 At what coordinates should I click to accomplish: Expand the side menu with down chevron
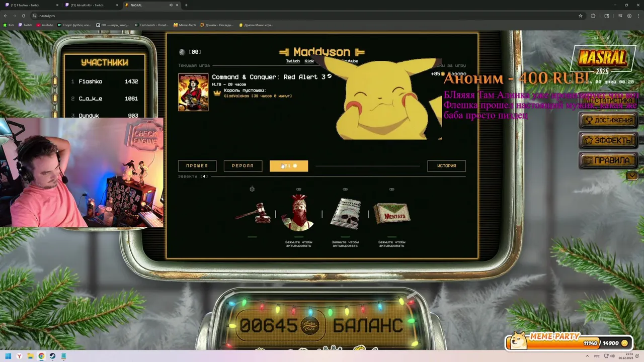632,175
